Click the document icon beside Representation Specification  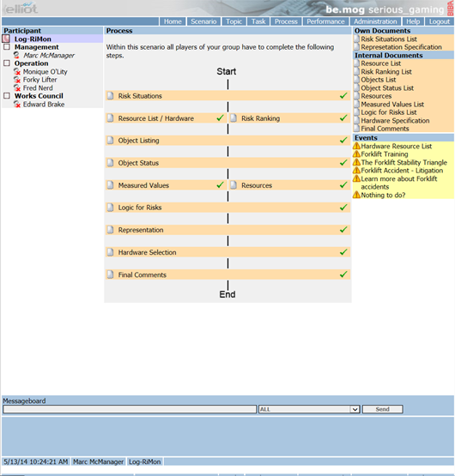pos(357,47)
